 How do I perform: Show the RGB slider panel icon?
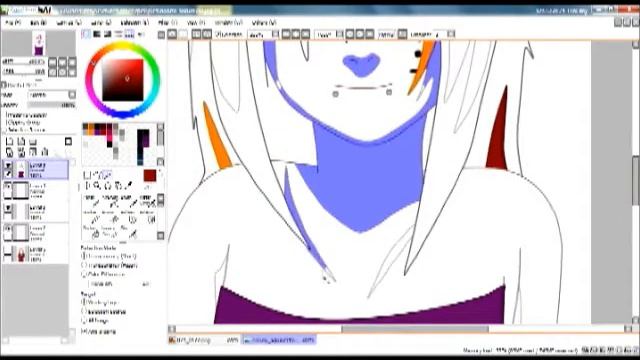97,34
